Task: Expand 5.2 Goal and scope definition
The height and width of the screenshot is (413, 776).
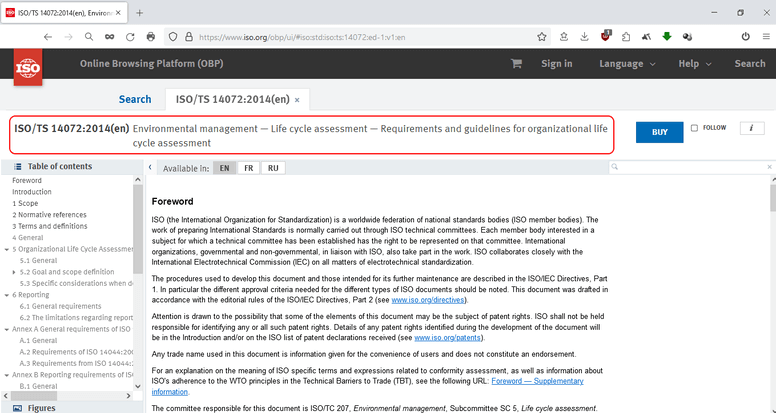Action: (14, 272)
